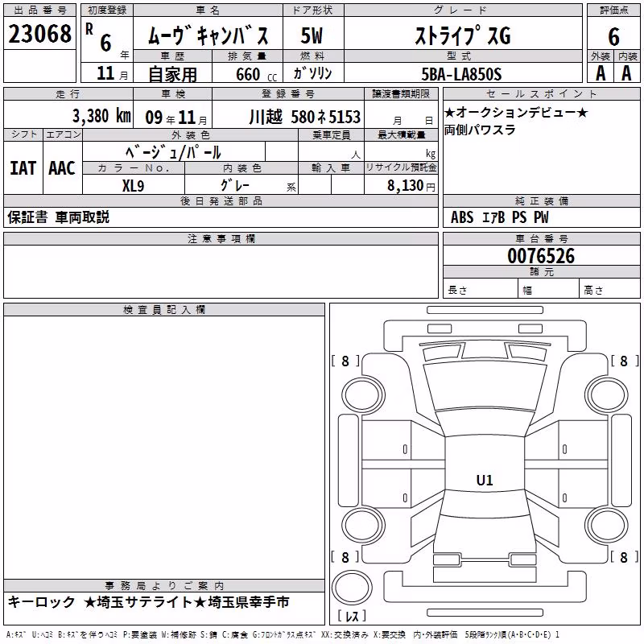
Task: Select the 長さ dimension field
Action: [480, 288]
